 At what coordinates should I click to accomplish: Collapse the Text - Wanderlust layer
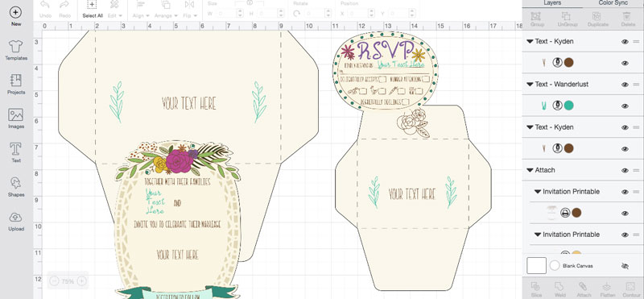point(530,85)
